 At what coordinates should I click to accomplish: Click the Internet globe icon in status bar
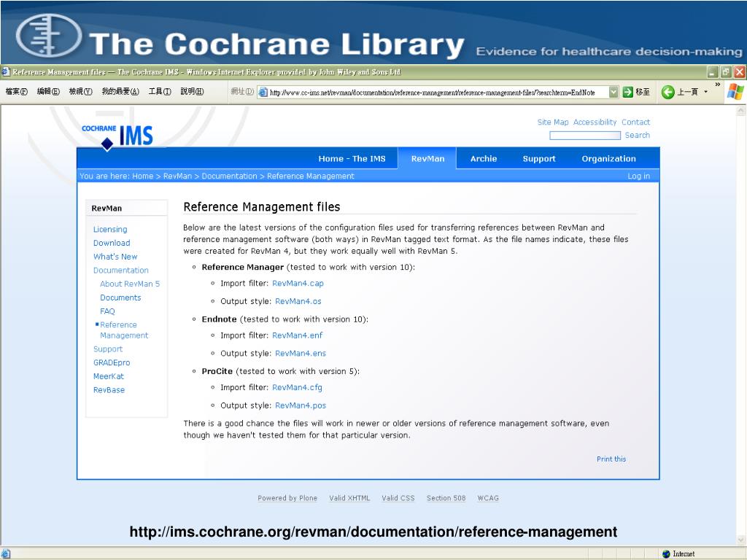coord(665,554)
